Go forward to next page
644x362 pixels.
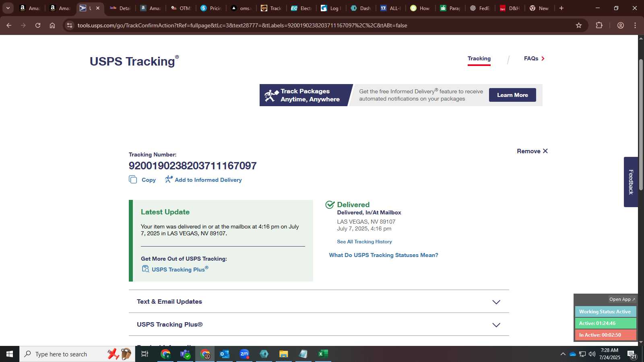[x=23, y=25]
